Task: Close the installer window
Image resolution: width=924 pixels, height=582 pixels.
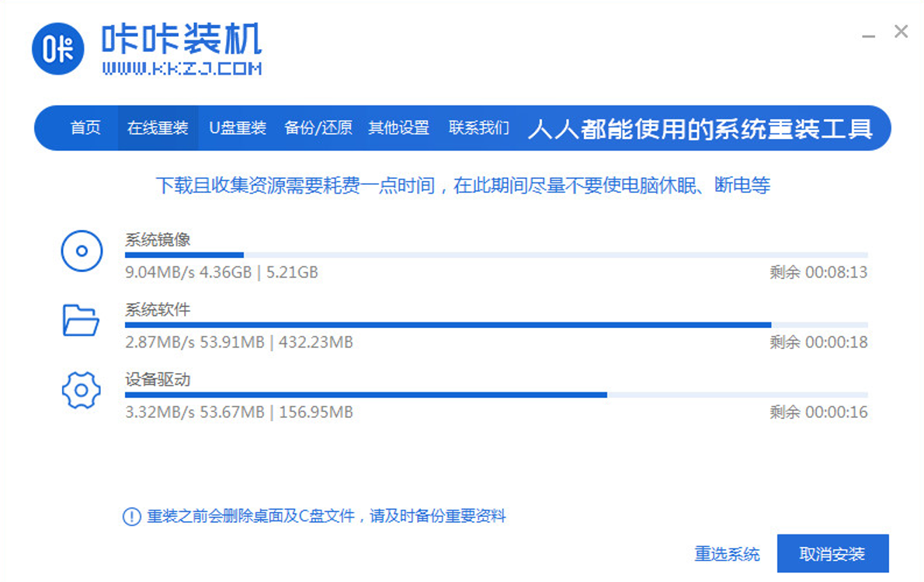Action: [901, 32]
